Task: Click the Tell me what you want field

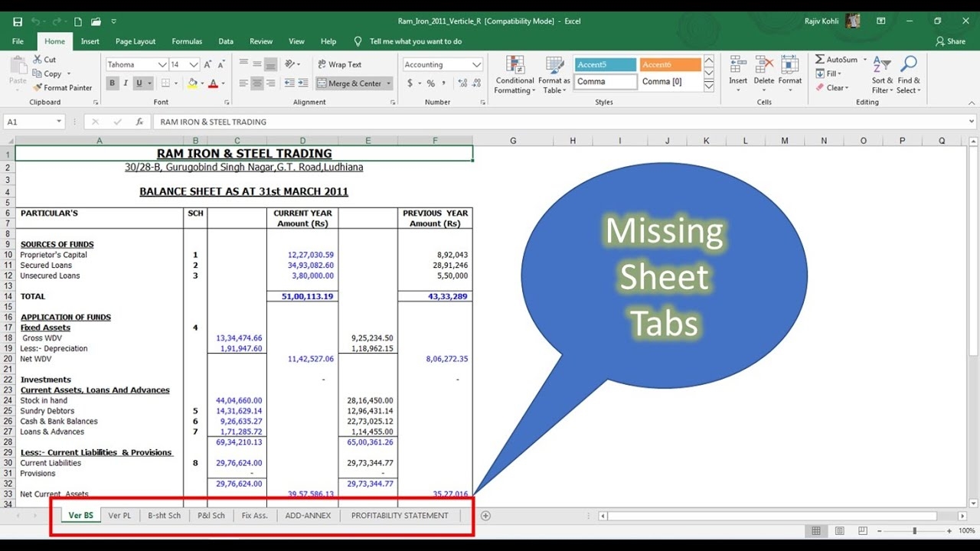Action: (415, 41)
